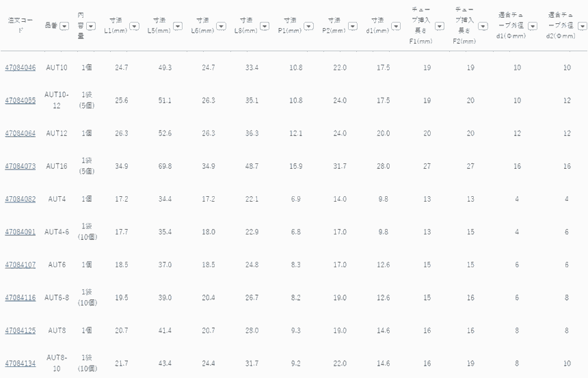Click the 寸法 P2(mm) dropdown arrow
The height and width of the screenshot is (378, 588).
click(x=353, y=26)
